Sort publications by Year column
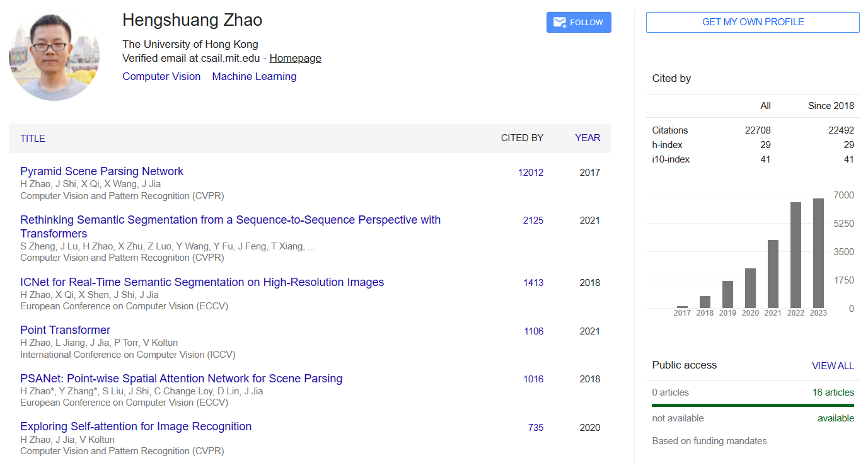The image size is (868, 463). (x=587, y=138)
